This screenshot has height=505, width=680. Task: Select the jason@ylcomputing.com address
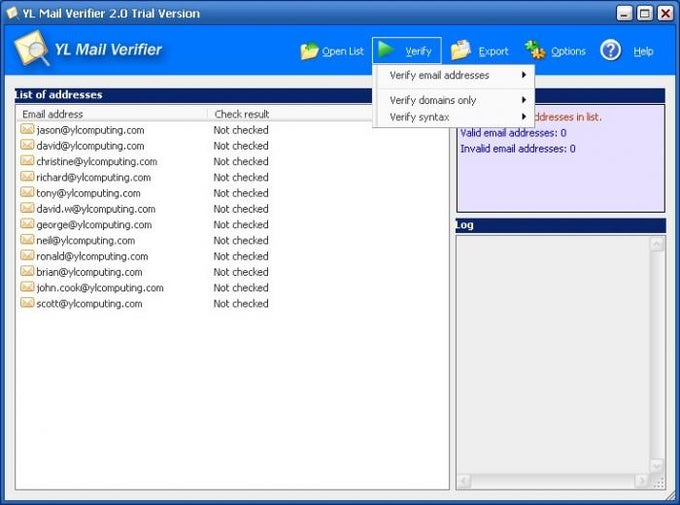tap(90, 130)
